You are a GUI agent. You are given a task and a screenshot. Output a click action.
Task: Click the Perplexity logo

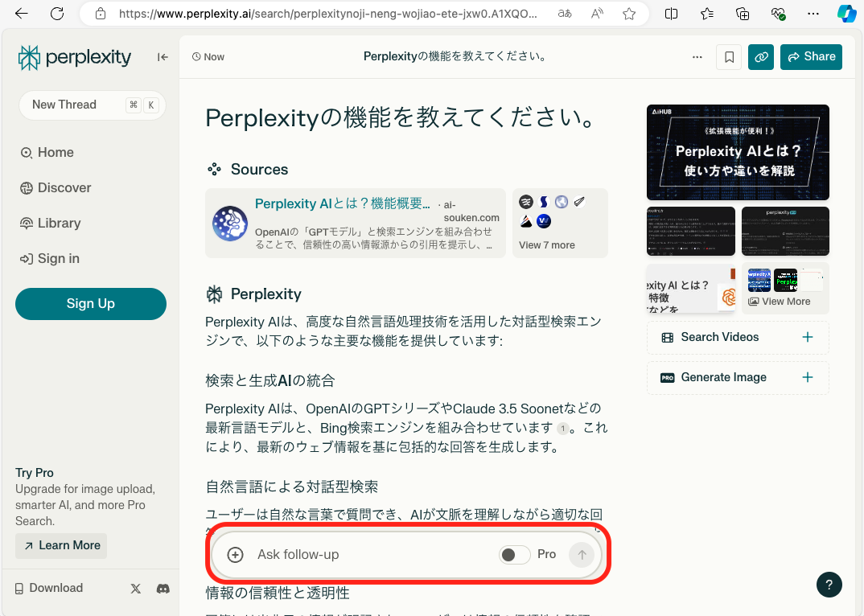pyautogui.click(x=74, y=57)
